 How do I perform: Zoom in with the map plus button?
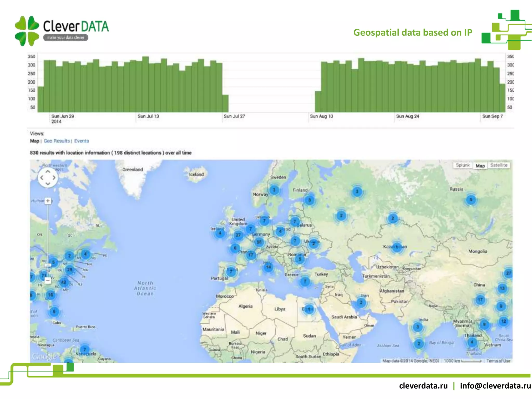[x=48, y=201]
